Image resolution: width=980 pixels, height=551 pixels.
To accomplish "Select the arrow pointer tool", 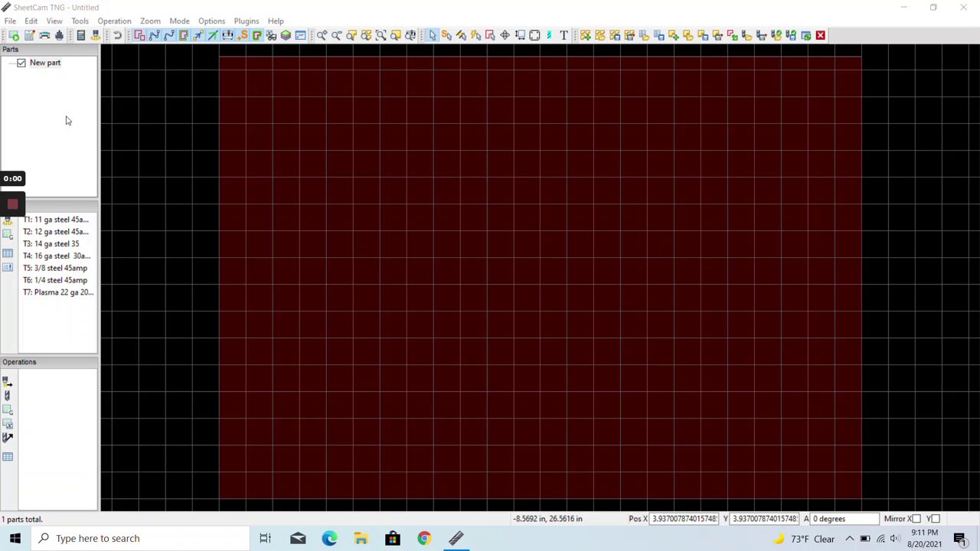I will [x=432, y=35].
